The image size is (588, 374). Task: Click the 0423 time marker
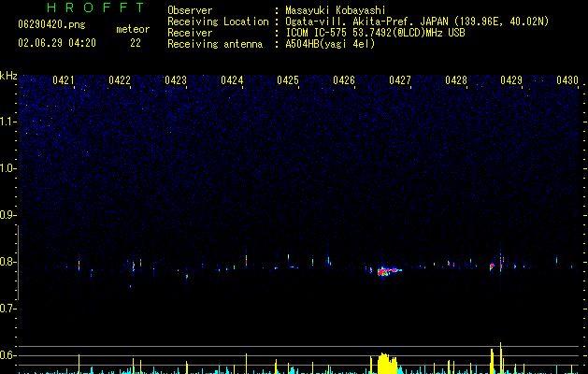tap(176, 80)
